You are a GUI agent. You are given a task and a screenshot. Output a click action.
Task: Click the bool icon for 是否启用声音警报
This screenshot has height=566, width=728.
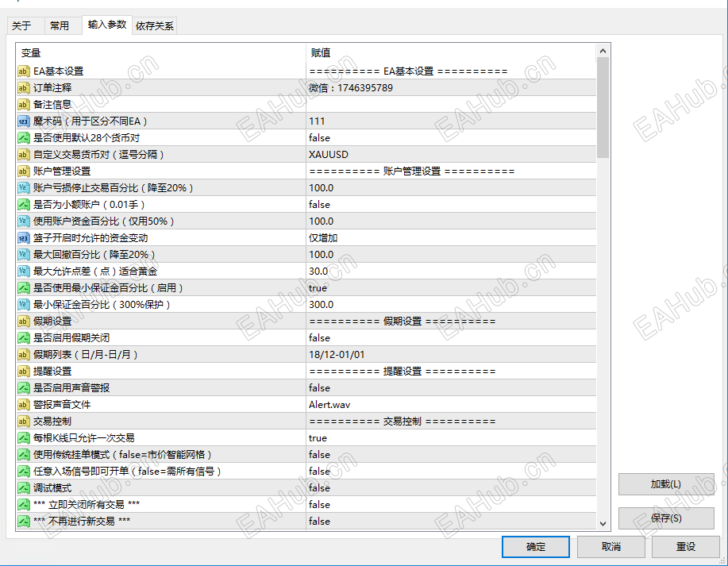point(23,388)
